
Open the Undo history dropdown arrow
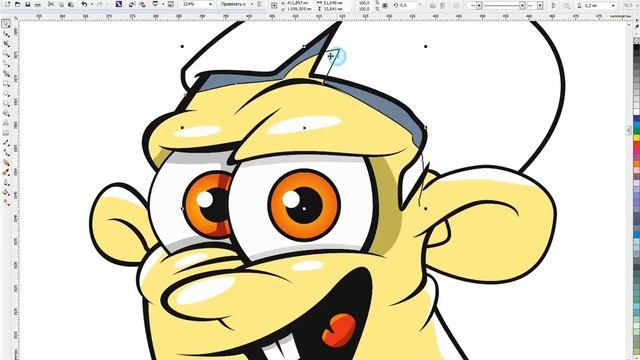pos(92,4)
